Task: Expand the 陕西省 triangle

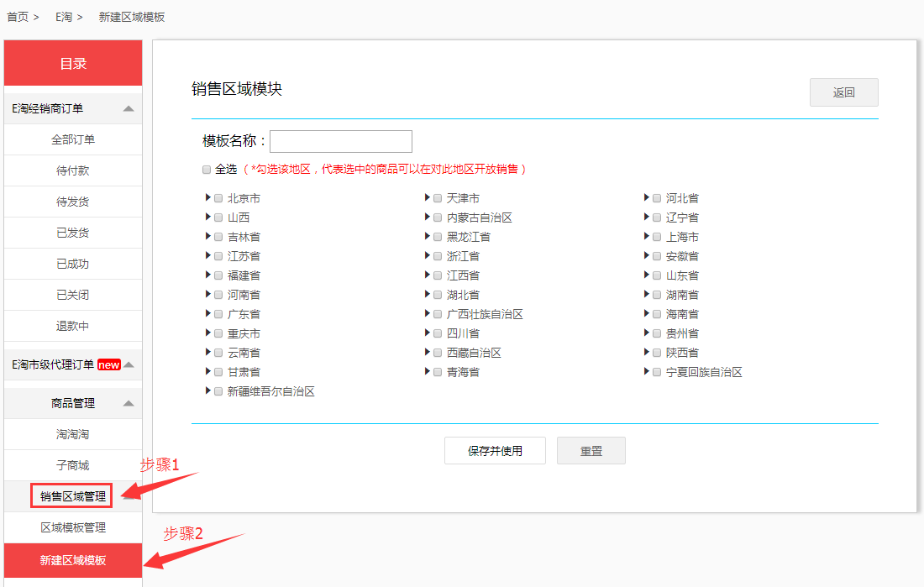Action: pos(647,353)
